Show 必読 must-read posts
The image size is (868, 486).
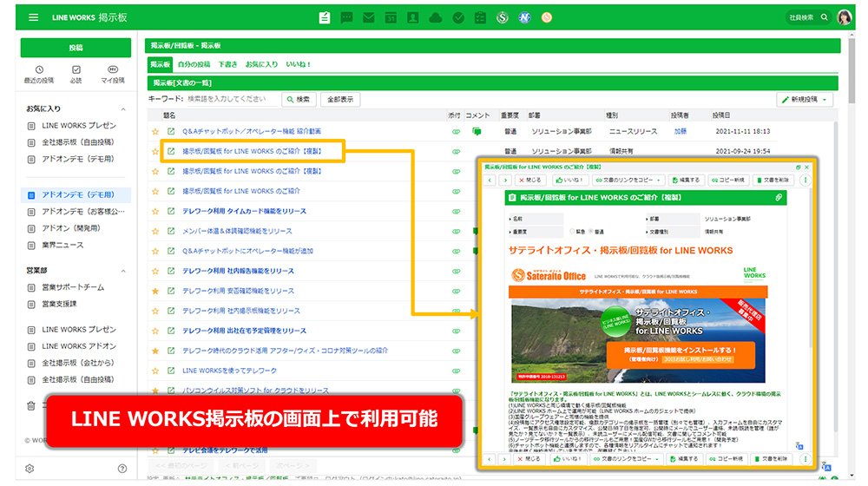click(x=76, y=74)
